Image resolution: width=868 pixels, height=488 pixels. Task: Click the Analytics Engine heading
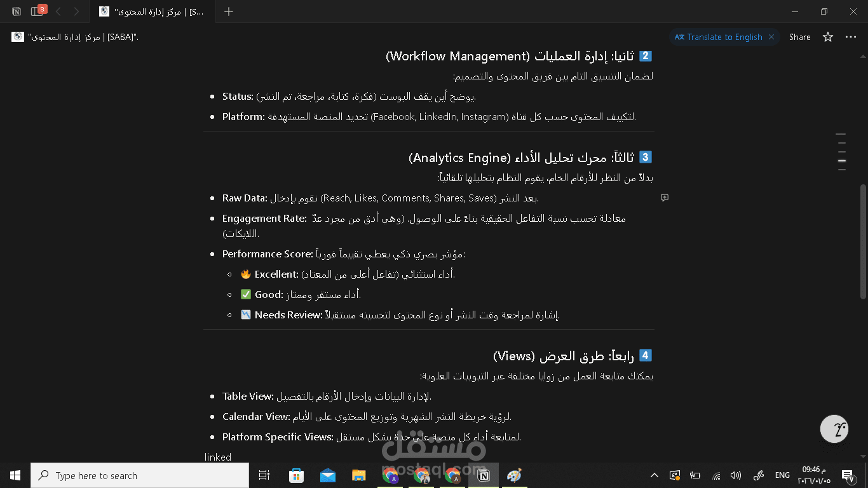(x=531, y=157)
